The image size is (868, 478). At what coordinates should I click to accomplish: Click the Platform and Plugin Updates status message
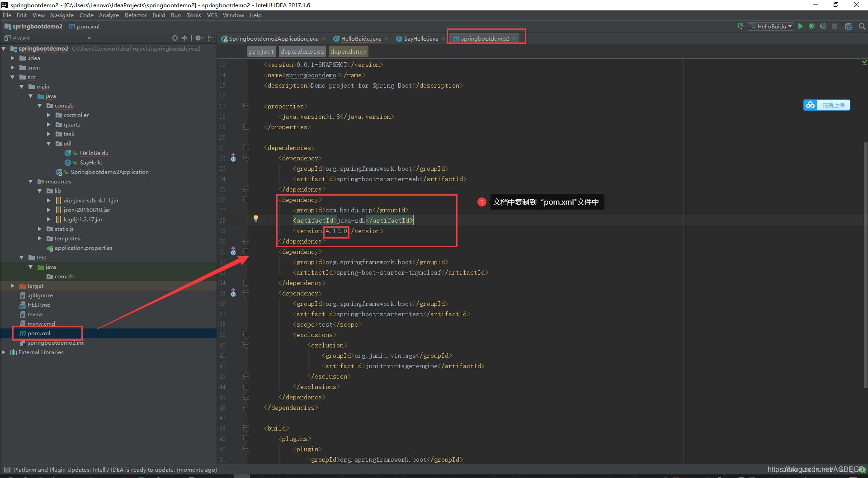(115, 470)
